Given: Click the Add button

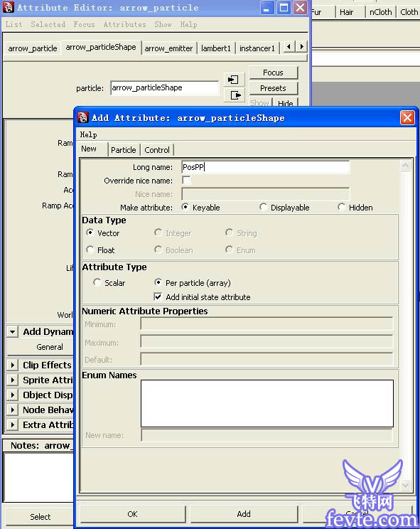Looking at the screenshot, I should [244, 514].
